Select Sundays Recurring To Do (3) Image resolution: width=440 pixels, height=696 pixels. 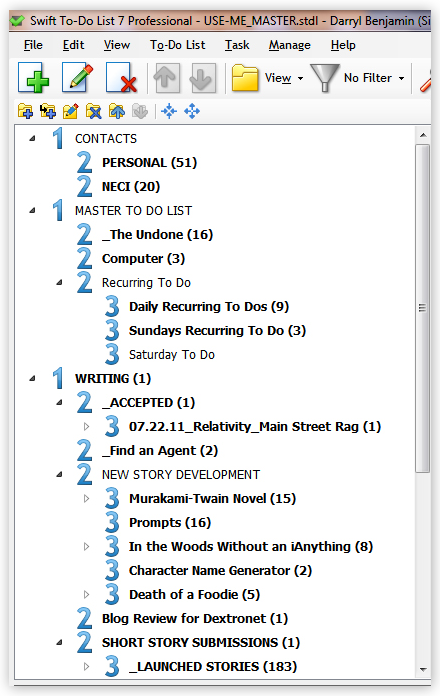[x=217, y=330]
